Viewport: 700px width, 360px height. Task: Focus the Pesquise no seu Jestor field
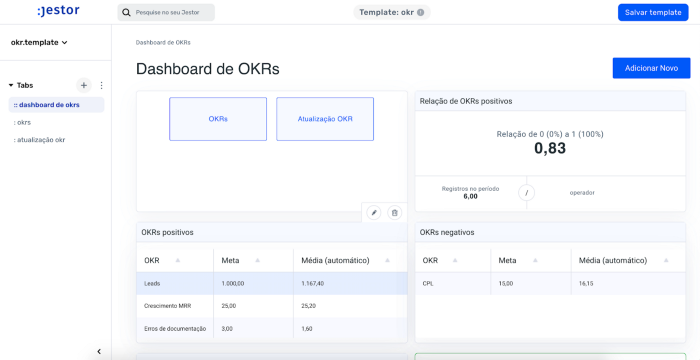(166, 13)
